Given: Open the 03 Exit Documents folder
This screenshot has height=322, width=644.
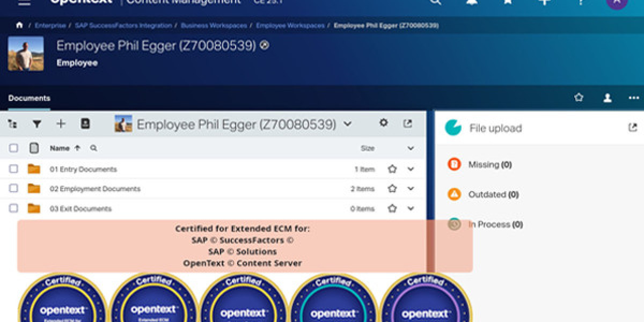Looking at the screenshot, I should (80, 209).
